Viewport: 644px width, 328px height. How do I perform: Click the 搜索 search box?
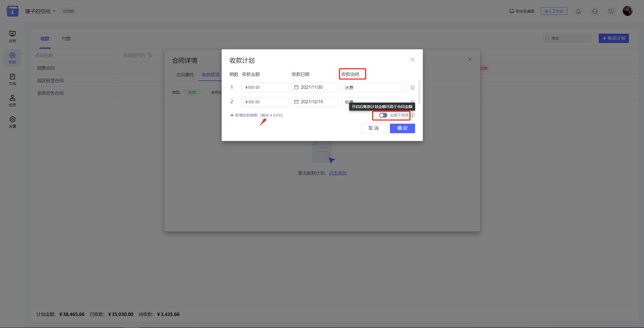[567, 38]
